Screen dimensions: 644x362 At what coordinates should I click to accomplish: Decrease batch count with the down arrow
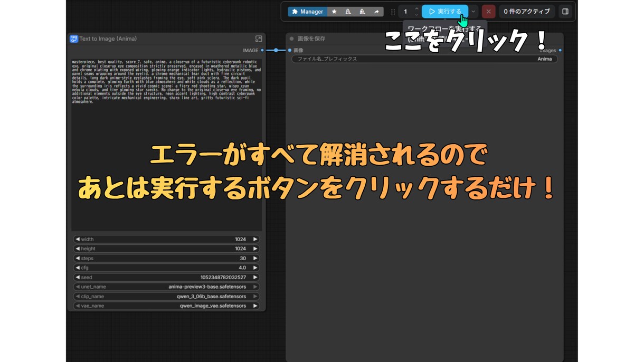(416, 15)
